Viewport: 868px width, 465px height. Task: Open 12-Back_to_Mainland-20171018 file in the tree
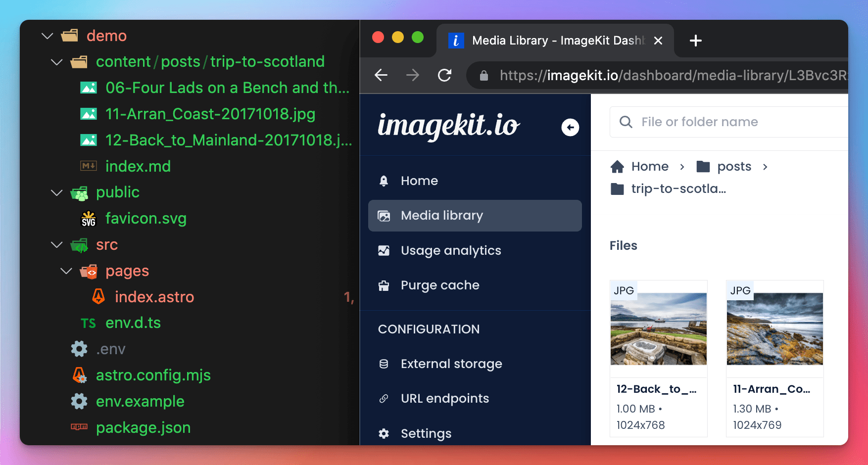(x=229, y=140)
